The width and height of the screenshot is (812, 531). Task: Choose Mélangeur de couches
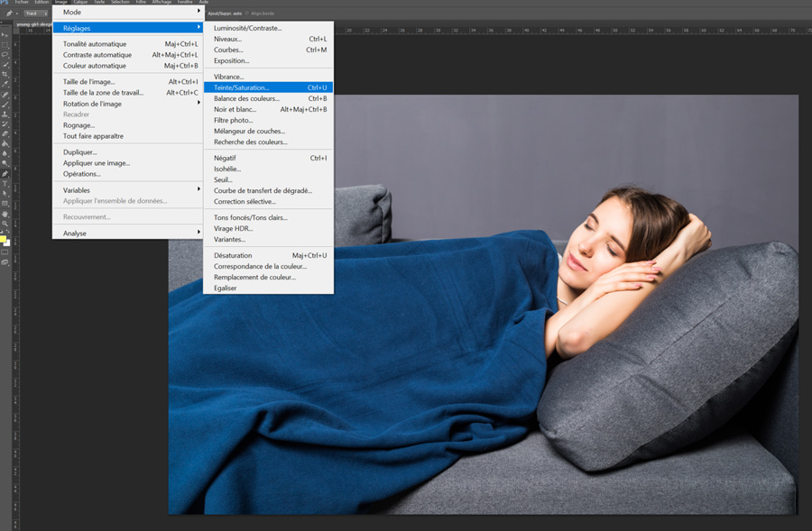coord(268,131)
